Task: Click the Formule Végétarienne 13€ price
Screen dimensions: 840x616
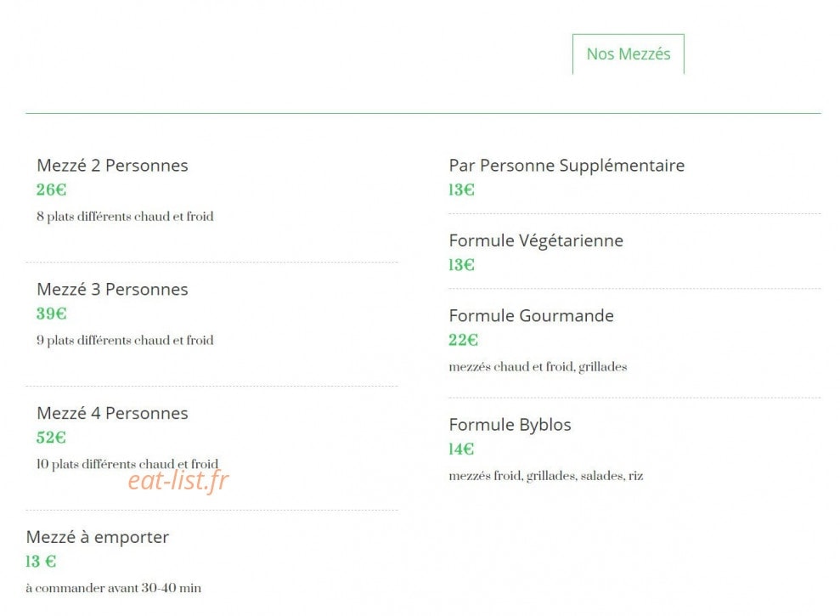Action: point(462,265)
